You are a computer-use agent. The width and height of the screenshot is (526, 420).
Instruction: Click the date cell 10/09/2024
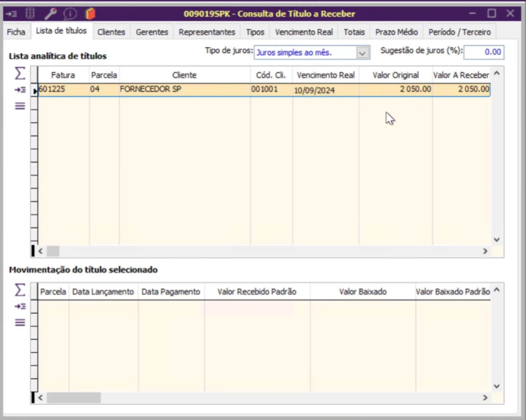(326, 90)
